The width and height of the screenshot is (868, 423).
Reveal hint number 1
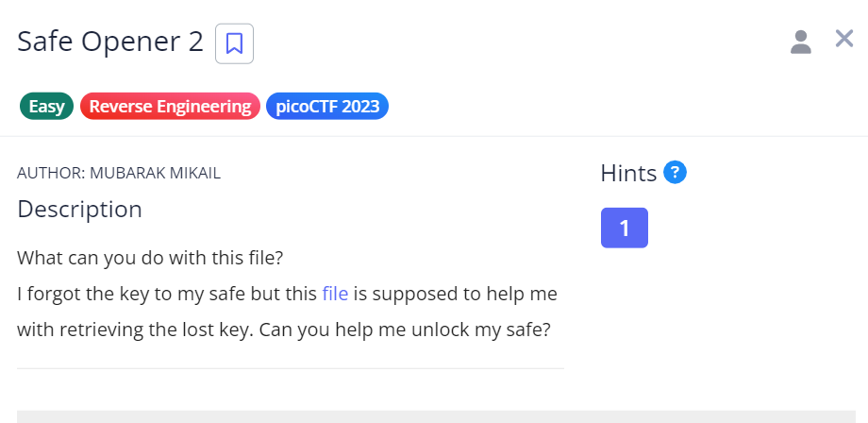624,228
